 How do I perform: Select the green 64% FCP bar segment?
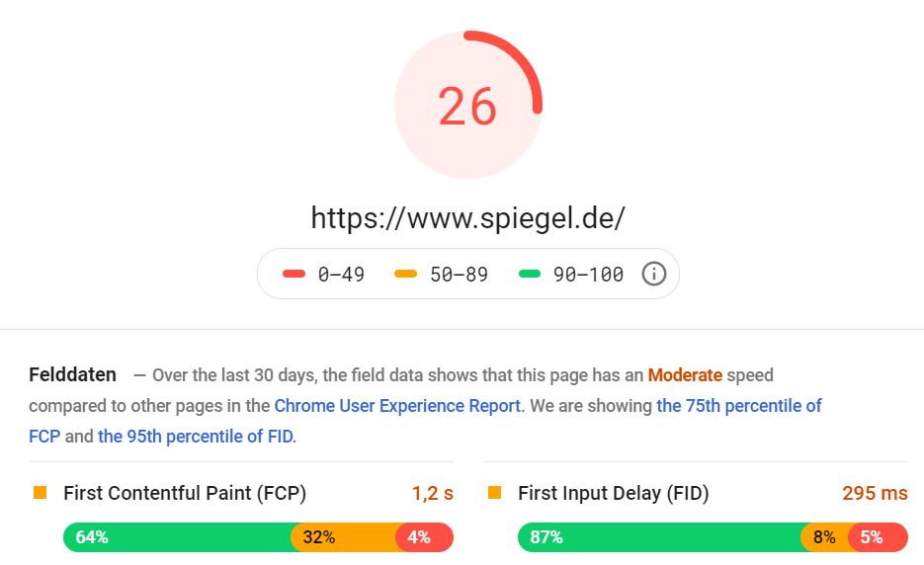[177, 537]
